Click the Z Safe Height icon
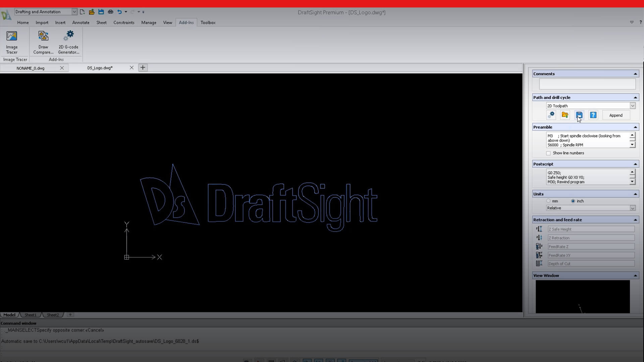The image size is (644, 362). pos(539,229)
